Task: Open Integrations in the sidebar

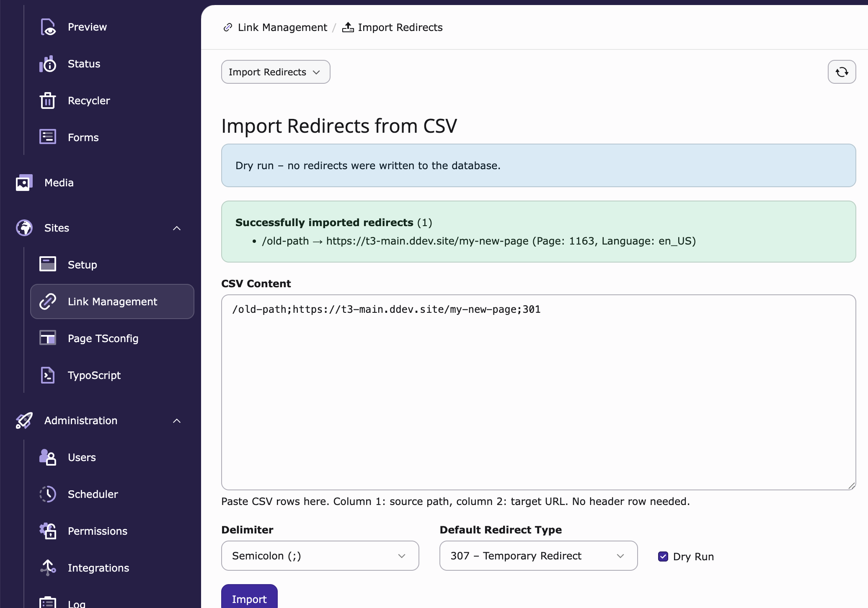Action: tap(98, 568)
